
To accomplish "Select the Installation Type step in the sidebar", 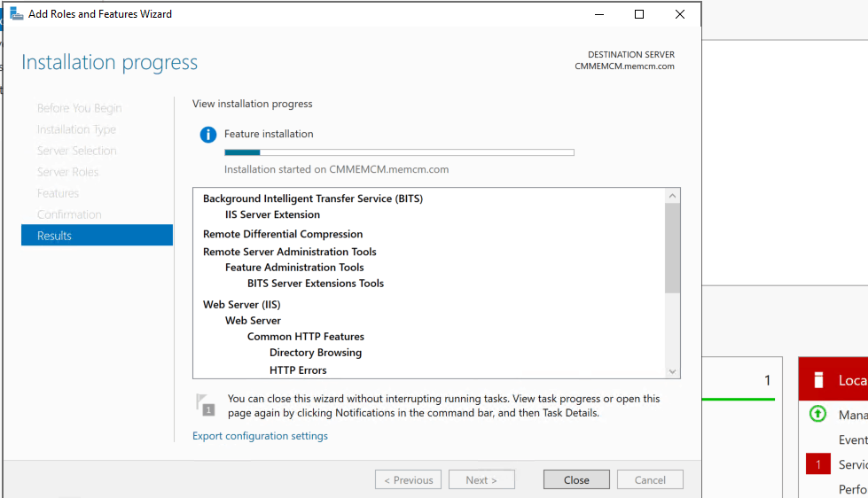I will (x=76, y=129).
